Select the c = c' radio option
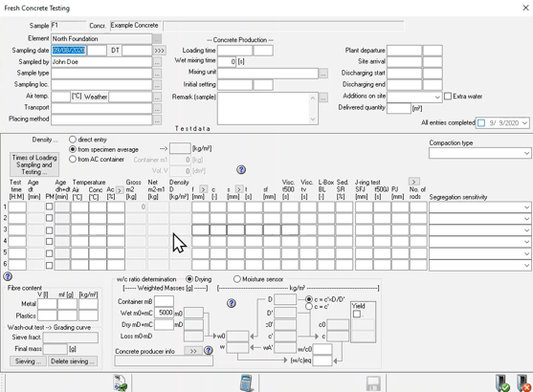The width and height of the screenshot is (533, 392). (x=309, y=306)
